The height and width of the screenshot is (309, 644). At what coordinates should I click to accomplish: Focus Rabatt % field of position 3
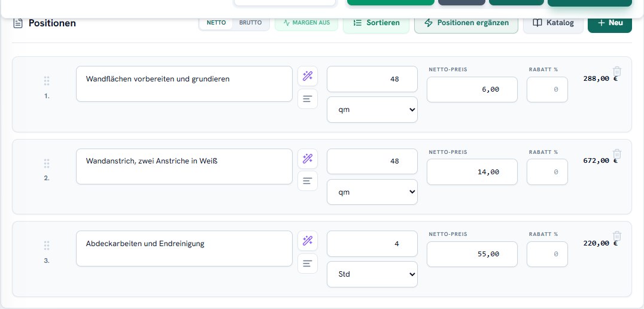coord(548,254)
